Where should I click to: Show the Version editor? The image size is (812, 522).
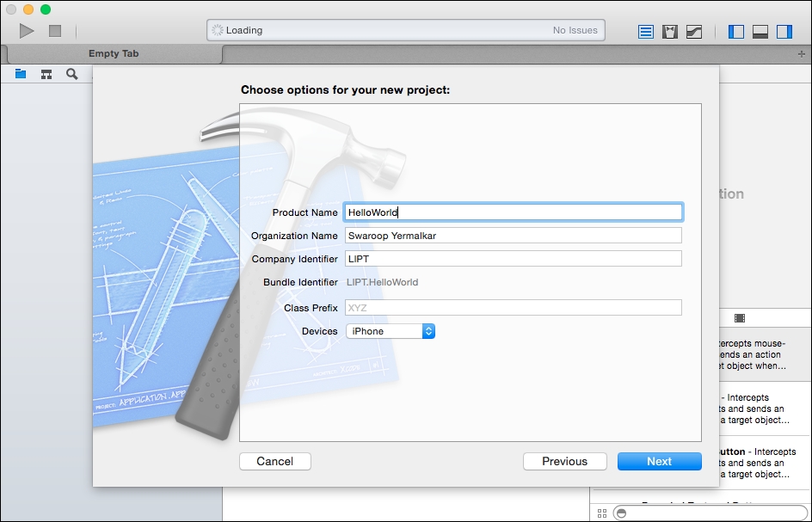694,32
